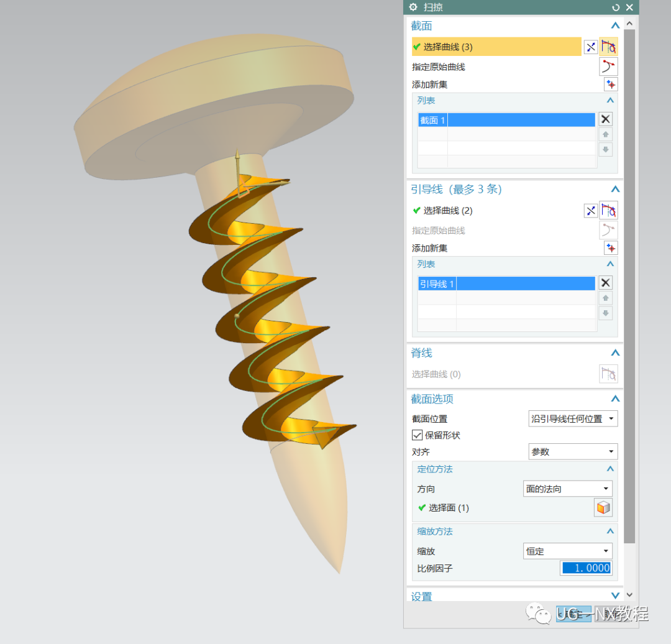This screenshot has height=644, width=671.
Task: Add a new set in the Section group
Action: point(611,85)
